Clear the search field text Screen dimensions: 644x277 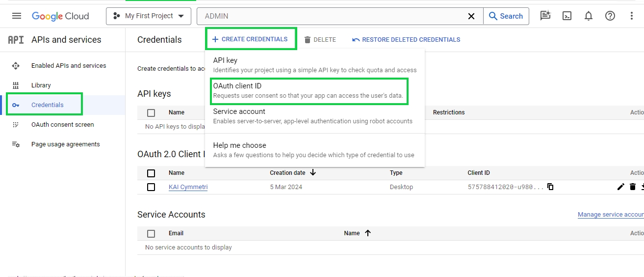tap(471, 16)
